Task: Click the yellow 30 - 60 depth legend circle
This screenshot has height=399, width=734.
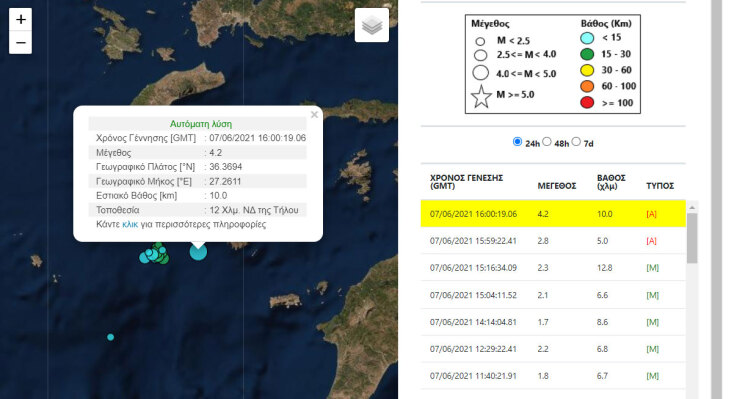Action: tap(587, 70)
